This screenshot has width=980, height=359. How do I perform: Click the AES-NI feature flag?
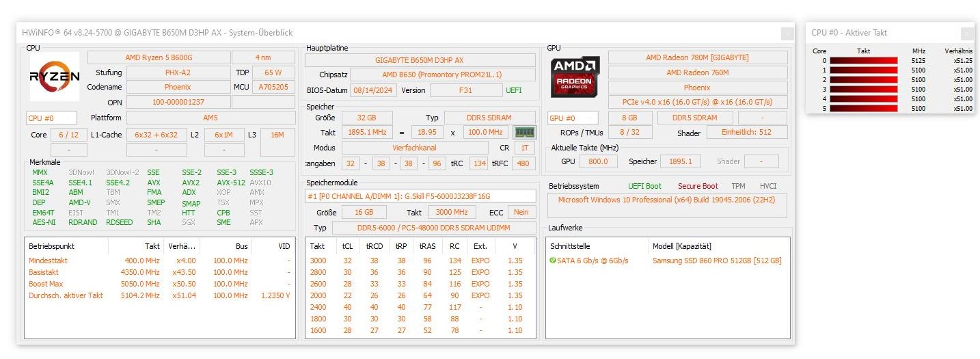tap(44, 222)
